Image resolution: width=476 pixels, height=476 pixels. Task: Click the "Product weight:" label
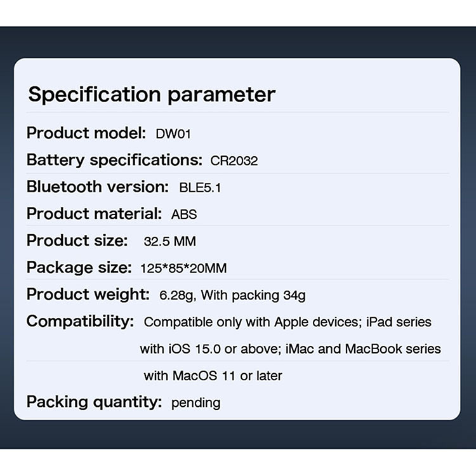(x=88, y=294)
